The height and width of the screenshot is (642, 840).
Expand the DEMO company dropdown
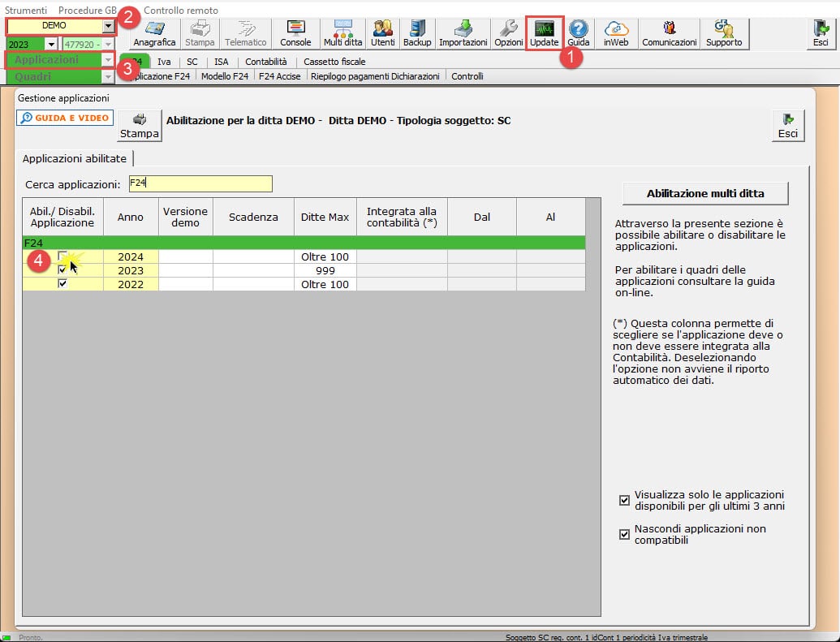pyautogui.click(x=108, y=26)
